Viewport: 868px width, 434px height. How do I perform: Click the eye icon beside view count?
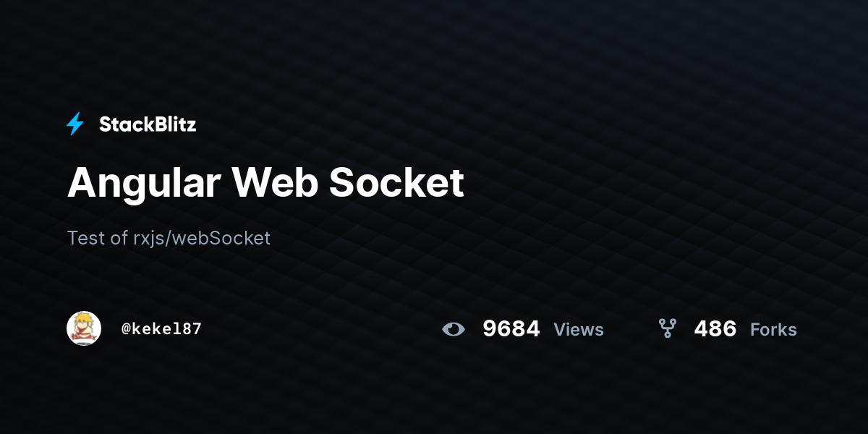(454, 329)
